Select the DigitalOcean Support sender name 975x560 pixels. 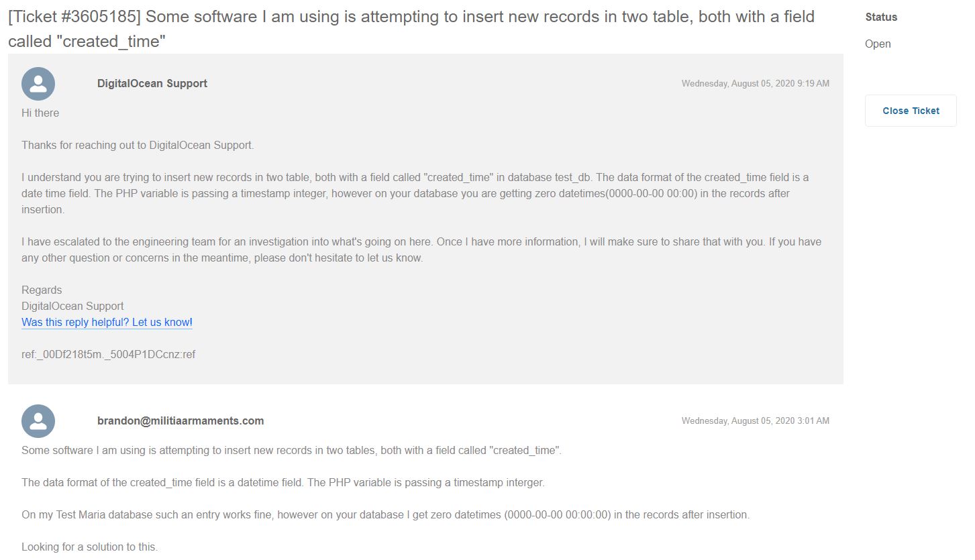coord(152,84)
